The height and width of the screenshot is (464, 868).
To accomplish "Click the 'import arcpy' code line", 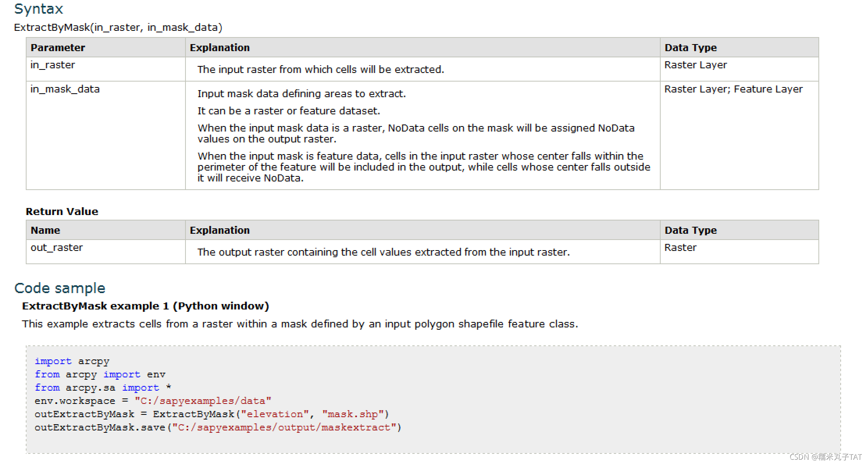I will [x=72, y=361].
